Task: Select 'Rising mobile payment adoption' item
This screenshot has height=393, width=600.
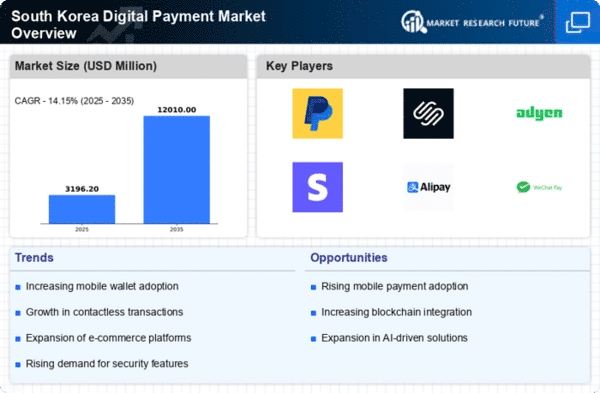Action: [x=395, y=286]
